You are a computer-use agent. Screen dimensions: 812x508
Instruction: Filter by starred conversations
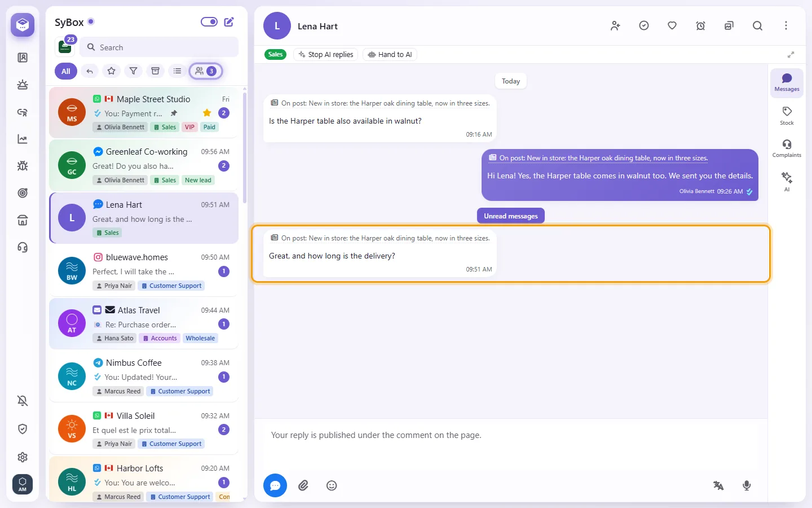[112, 71]
